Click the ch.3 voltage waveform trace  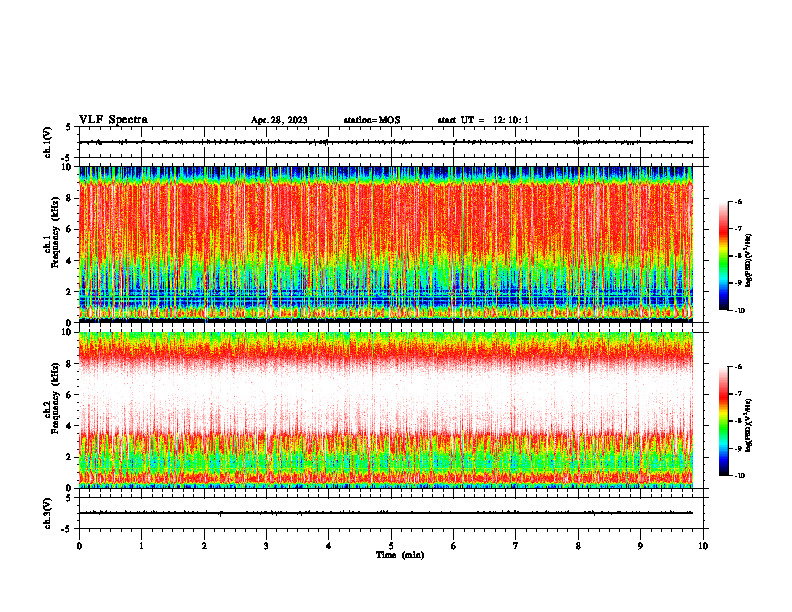(x=386, y=513)
